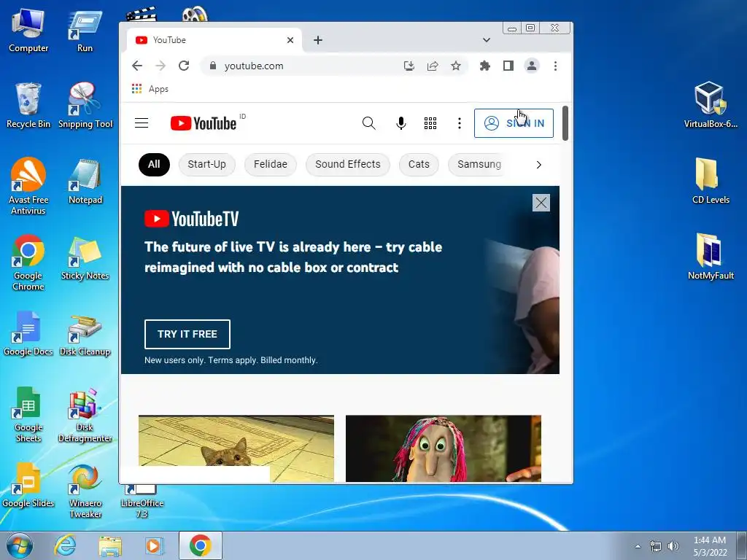Select the All filter chip
747x560 pixels.
tap(154, 164)
